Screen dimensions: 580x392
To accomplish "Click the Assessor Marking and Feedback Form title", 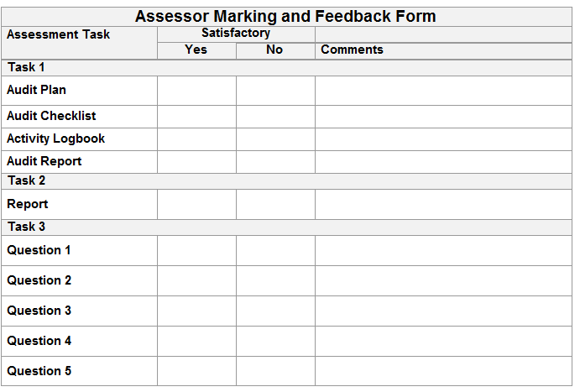I will pos(285,16).
